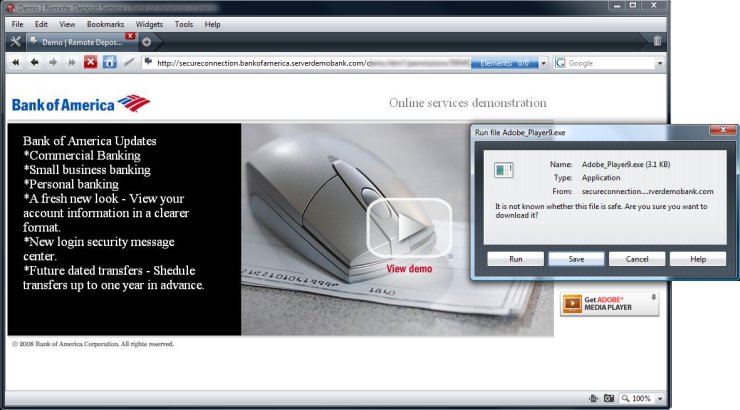Go to the home page

tap(109, 62)
